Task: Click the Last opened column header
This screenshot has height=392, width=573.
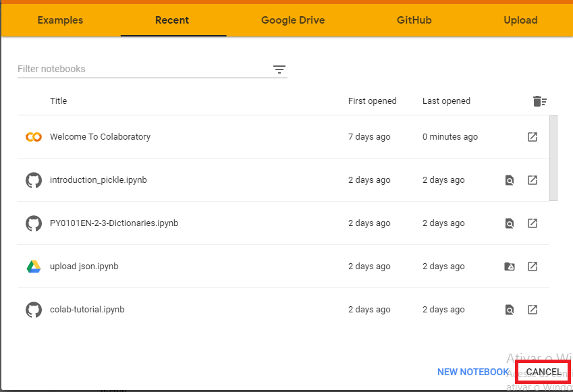Action: pyautogui.click(x=446, y=101)
